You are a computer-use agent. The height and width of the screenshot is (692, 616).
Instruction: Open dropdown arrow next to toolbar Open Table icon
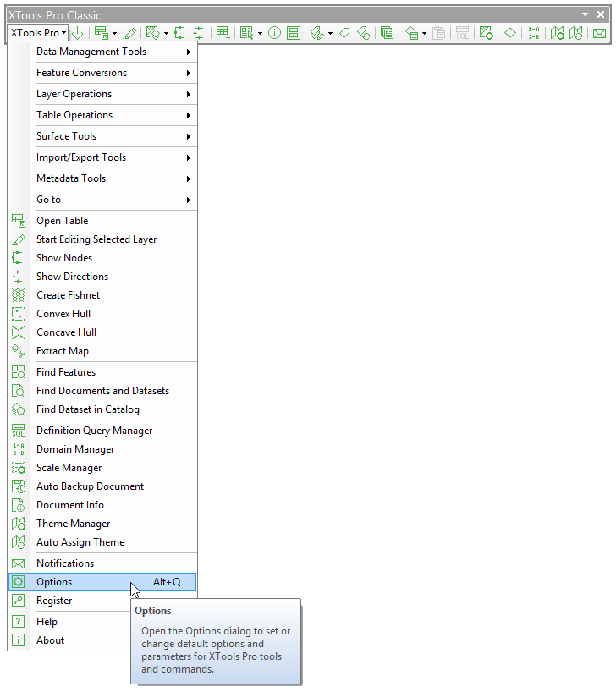coord(114,33)
